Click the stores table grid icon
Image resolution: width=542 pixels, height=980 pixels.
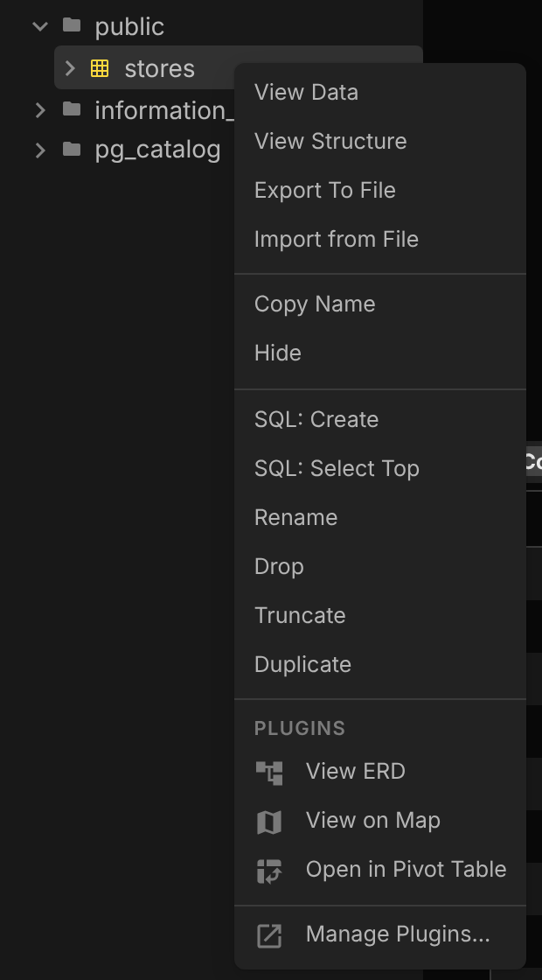click(x=100, y=68)
